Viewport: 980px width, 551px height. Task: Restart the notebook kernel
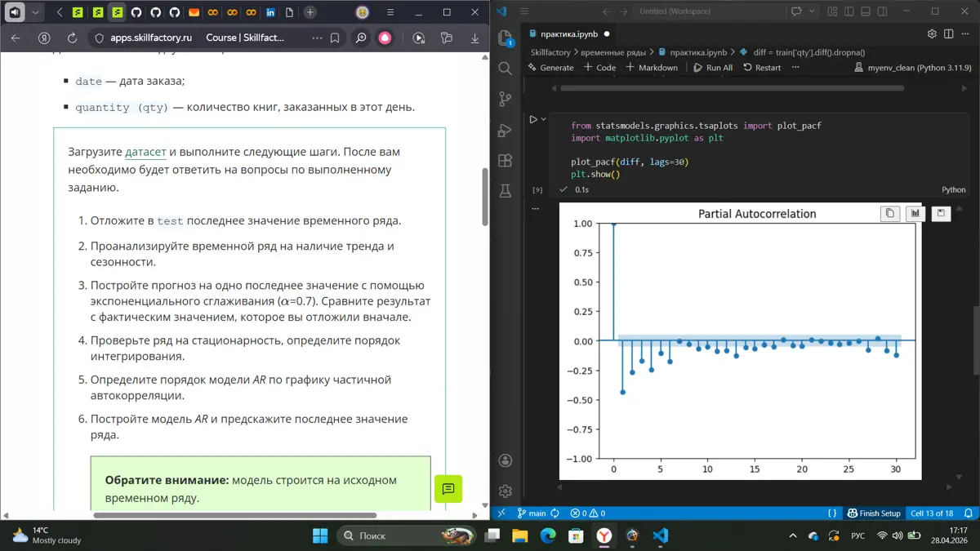pyautogui.click(x=762, y=68)
